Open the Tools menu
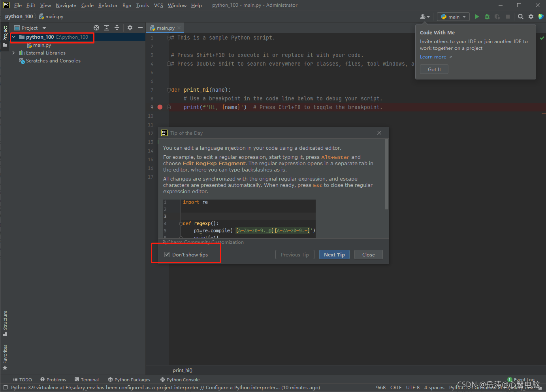Screen dimensions: 546x392 pos(142,5)
